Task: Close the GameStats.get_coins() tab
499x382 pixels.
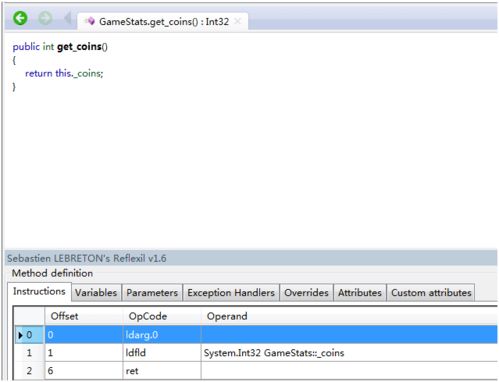Action: point(237,21)
